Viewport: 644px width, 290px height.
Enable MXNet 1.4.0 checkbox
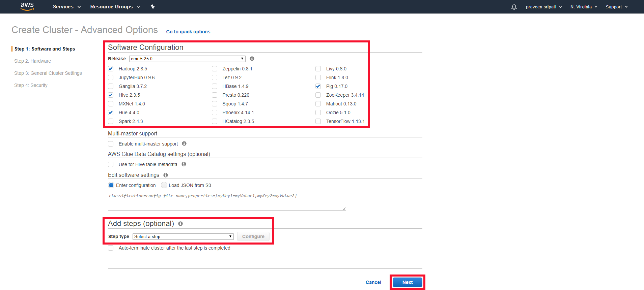click(111, 104)
